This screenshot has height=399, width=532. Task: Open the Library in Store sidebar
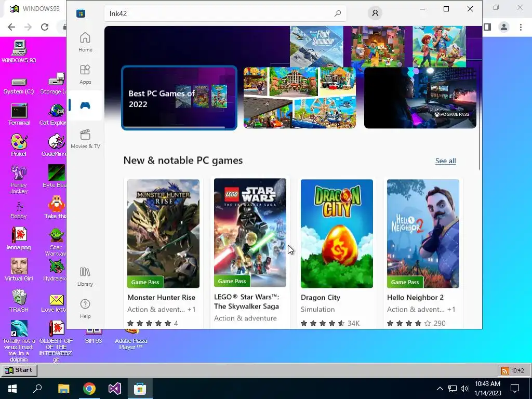click(x=85, y=276)
